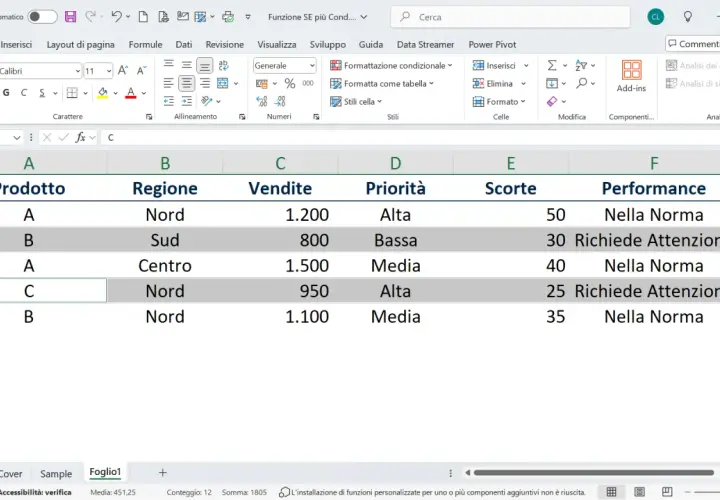This screenshot has width=720, height=500.
Task: Toggle Bold (G) formatting
Action: (x=6, y=93)
